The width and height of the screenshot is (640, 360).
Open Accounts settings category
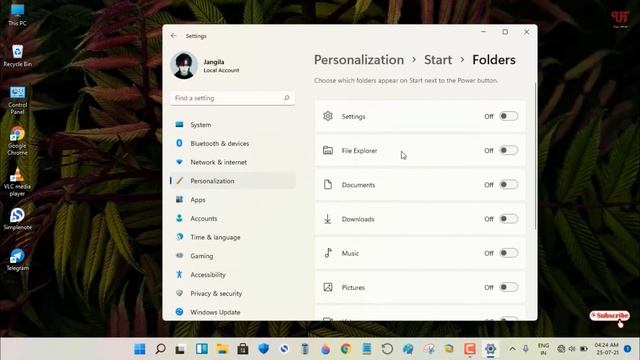(x=233, y=219)
